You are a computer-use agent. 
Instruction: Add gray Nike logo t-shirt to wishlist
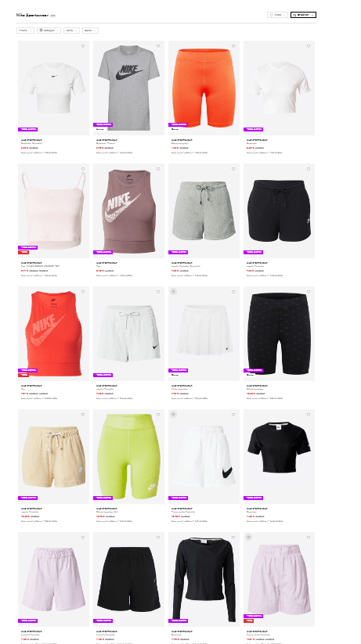(158, 46)
